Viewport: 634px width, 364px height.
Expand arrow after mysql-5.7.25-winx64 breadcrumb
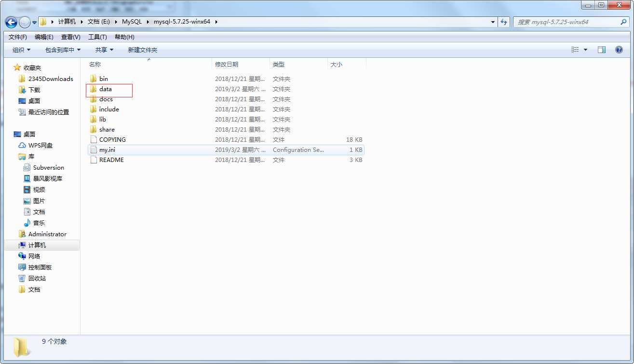216,22
